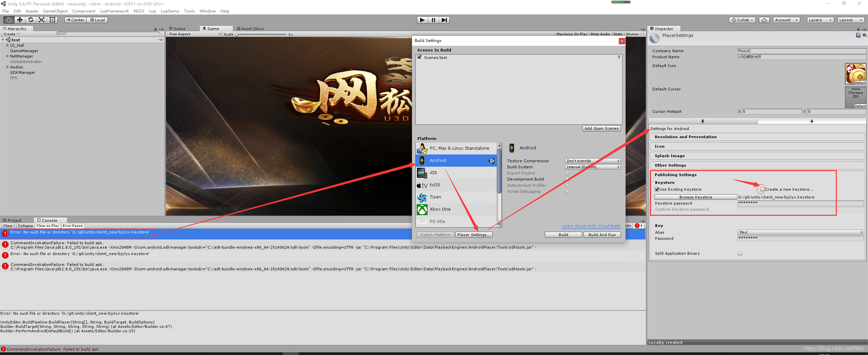Open the Free Aspect dropdown
The image size is (868, 355).
click(195, 34)
